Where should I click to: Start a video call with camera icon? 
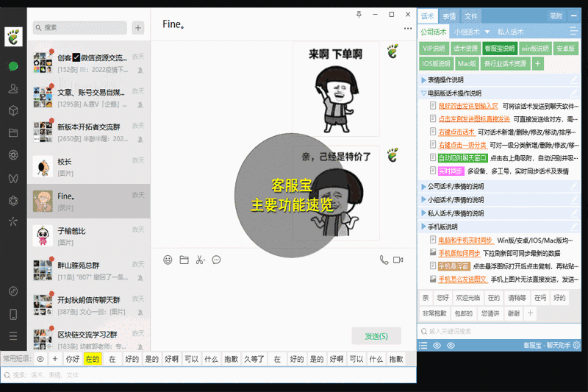click(399, 260)
